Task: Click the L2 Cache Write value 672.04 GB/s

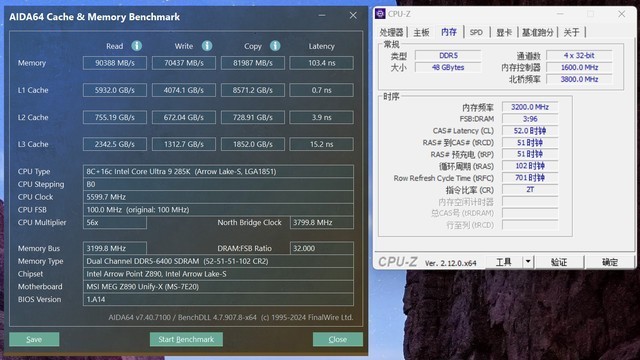Action: (184, 117)
